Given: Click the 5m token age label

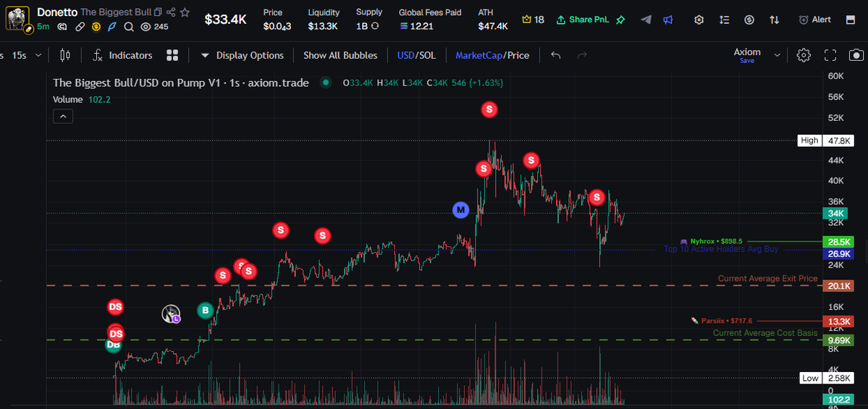Looking at the screenshot, I should tap(43, 27).
